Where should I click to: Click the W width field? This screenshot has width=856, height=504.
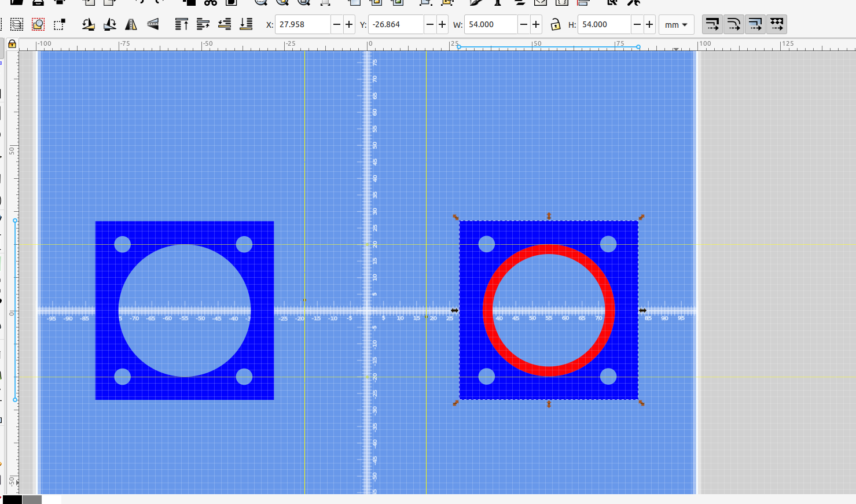491,24
